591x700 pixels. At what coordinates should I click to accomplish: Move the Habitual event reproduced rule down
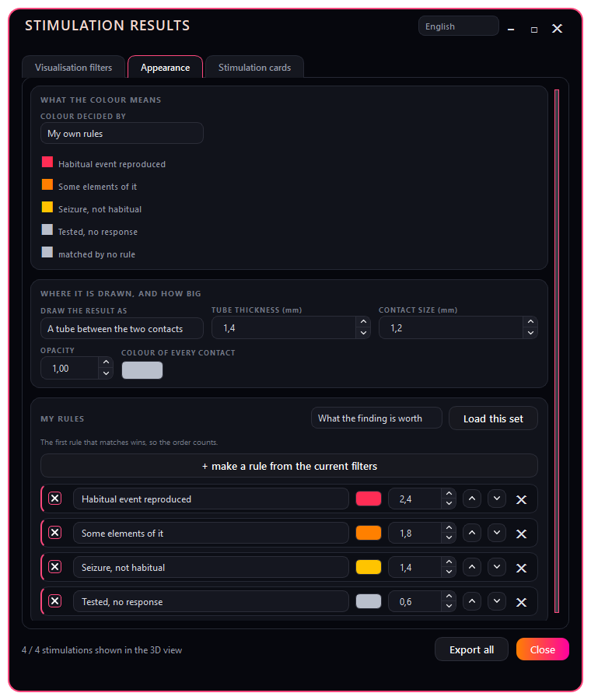click(497, 499)
